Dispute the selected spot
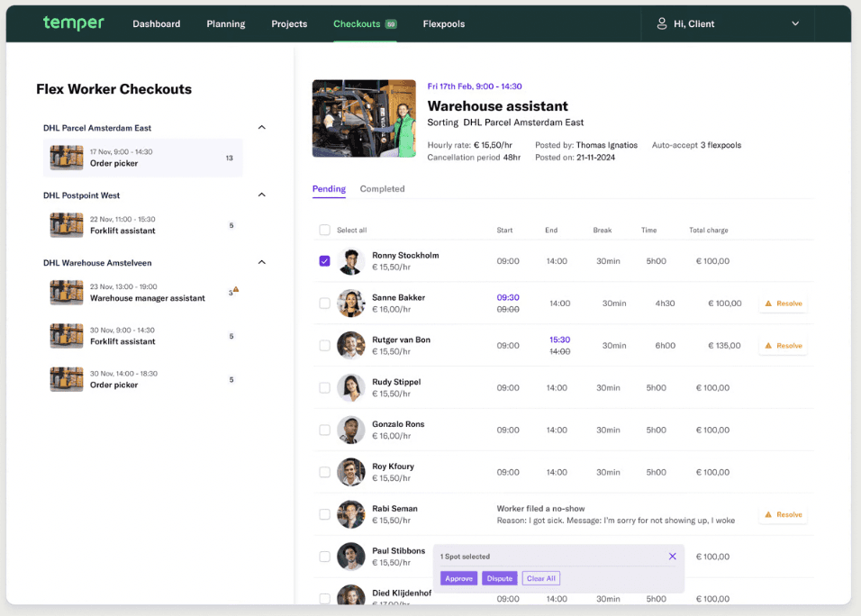Viewport: 861px width, 616px height. pos(500,579)
